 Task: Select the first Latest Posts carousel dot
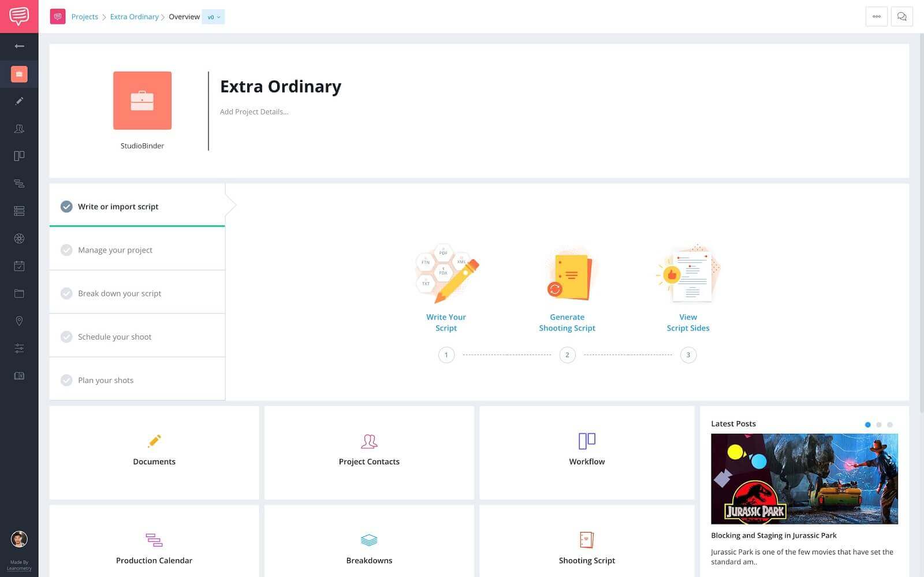[x=867, y=425]
